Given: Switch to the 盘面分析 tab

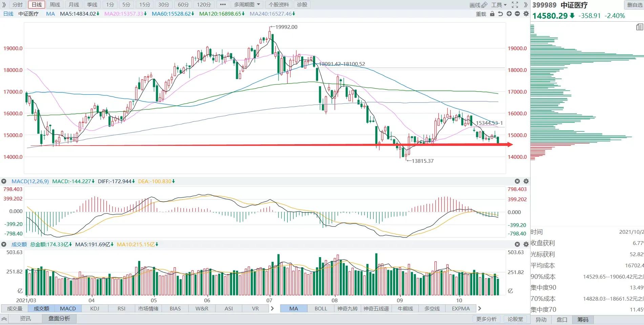Looking at the screenshot, I should tap(59, 319).
